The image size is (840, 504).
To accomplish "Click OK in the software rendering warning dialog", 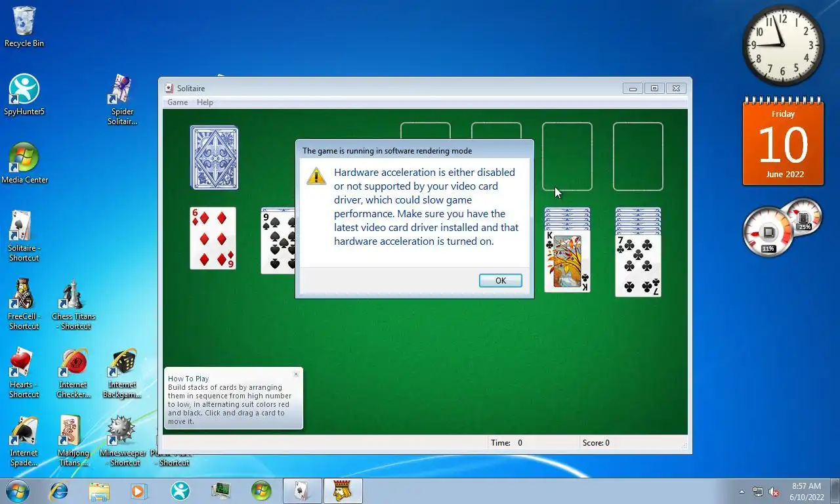I will pos(500,280).
